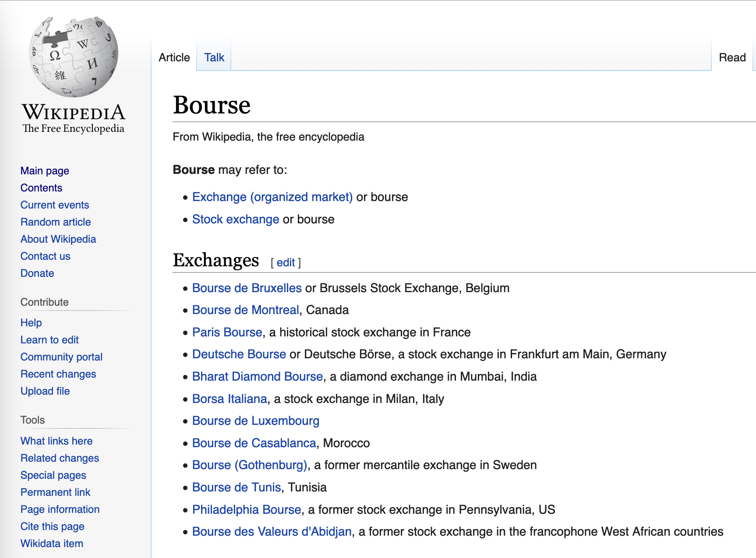Switch to the Talk tab
The image size is (756, 558).
click(x=214, y=57)
